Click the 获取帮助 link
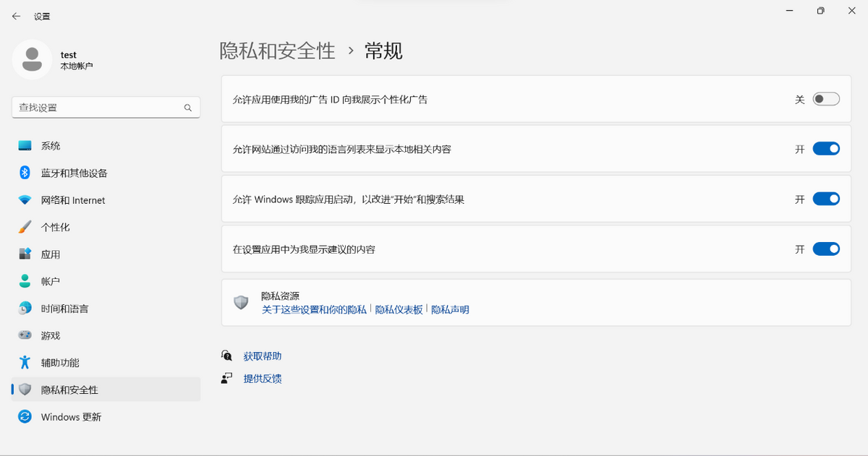This screenshot has height=456, width=868. (263, 356)
